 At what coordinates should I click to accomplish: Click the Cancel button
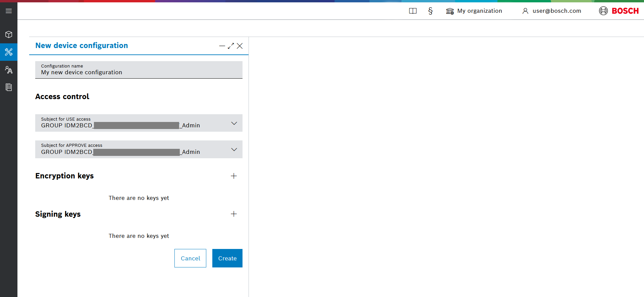(190, 258)
